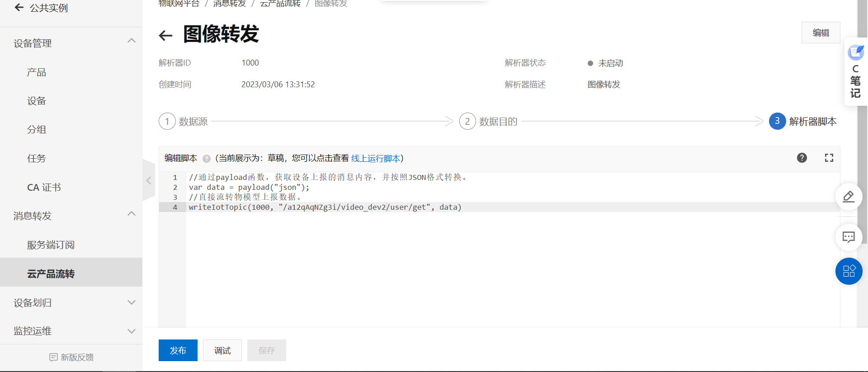Click code line 2 var data = payload

[x=249, y=187]
